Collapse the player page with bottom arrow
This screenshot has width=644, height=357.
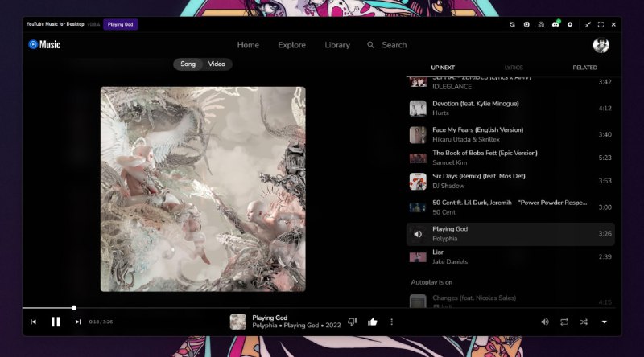pyautogui.click(x=605, y=322)
